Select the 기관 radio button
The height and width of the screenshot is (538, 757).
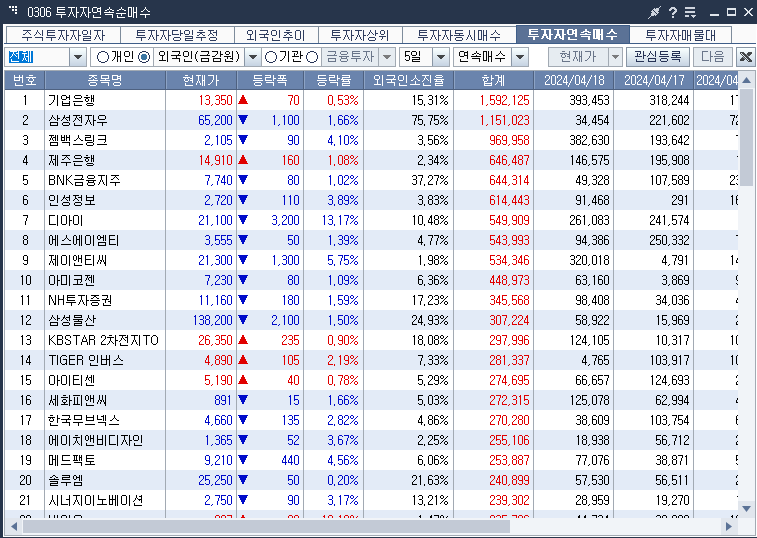tap(271, 57)
